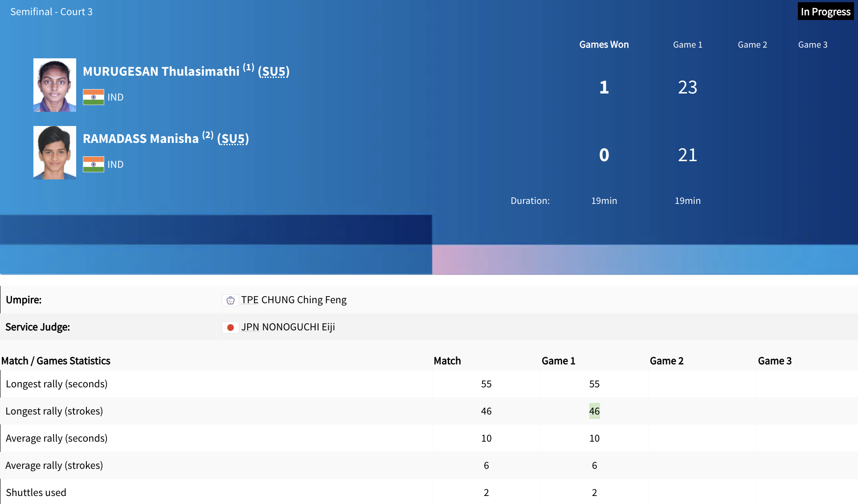Click Murugesan Thulasimathi's player photo
858x504 pixels.
[55, 85]
